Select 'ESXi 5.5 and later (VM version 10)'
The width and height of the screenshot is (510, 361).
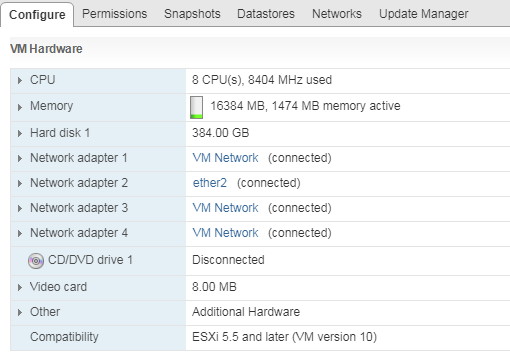(x=284, y=337)
